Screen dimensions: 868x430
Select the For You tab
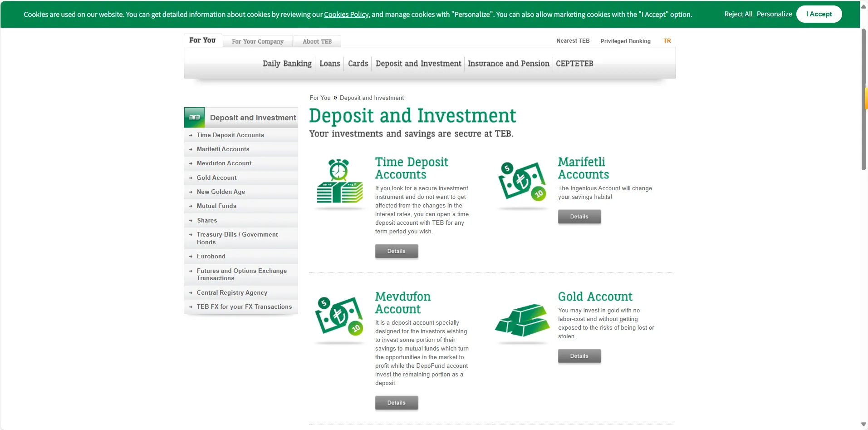[202, 40]
